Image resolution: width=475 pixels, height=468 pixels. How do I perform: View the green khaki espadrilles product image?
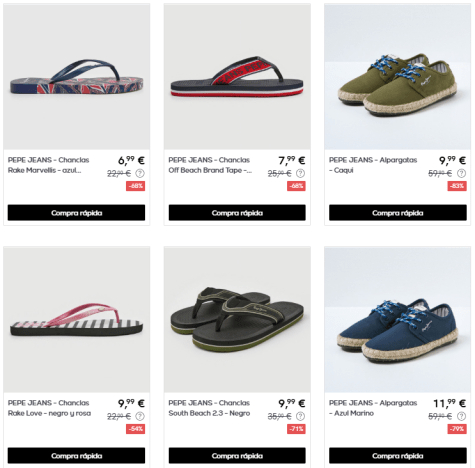[x=398, y=77]
